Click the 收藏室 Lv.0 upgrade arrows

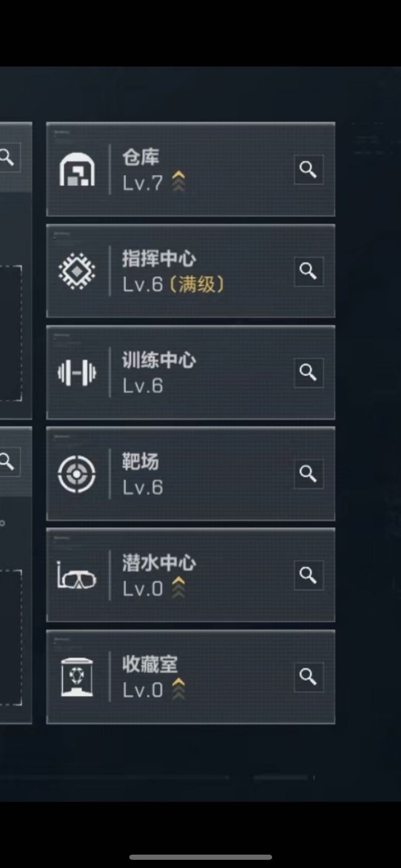click(x=179, y=688)
